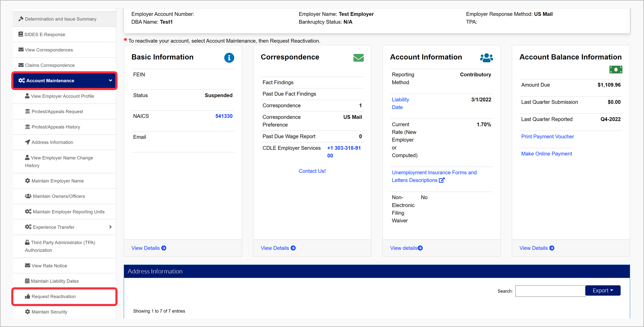The image size is (644, 327).
Task: Click the arrow icon beside Address Information
Action: 27,142
